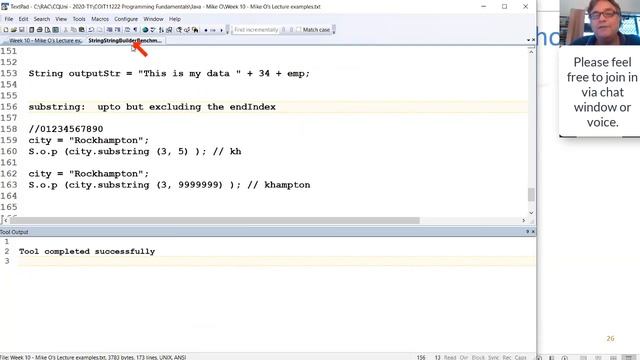Click the View in Web Browser globe icon
Screen dimensions: 640x360
tap(145, 30)
